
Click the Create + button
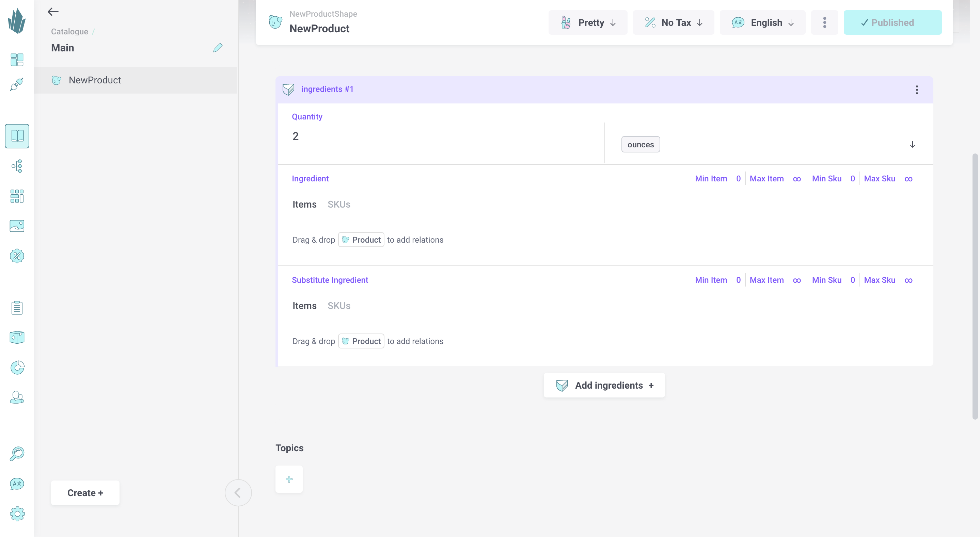pyautogui.click(x=85, y=492)
